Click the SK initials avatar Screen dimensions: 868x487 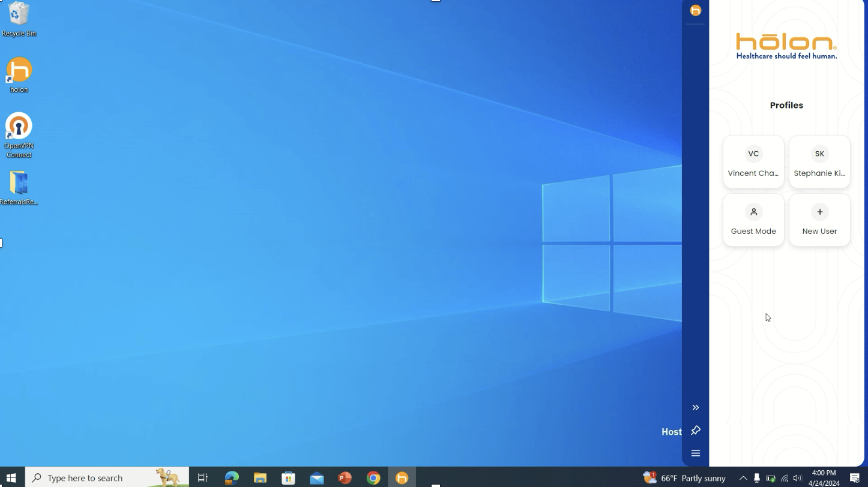819,154
